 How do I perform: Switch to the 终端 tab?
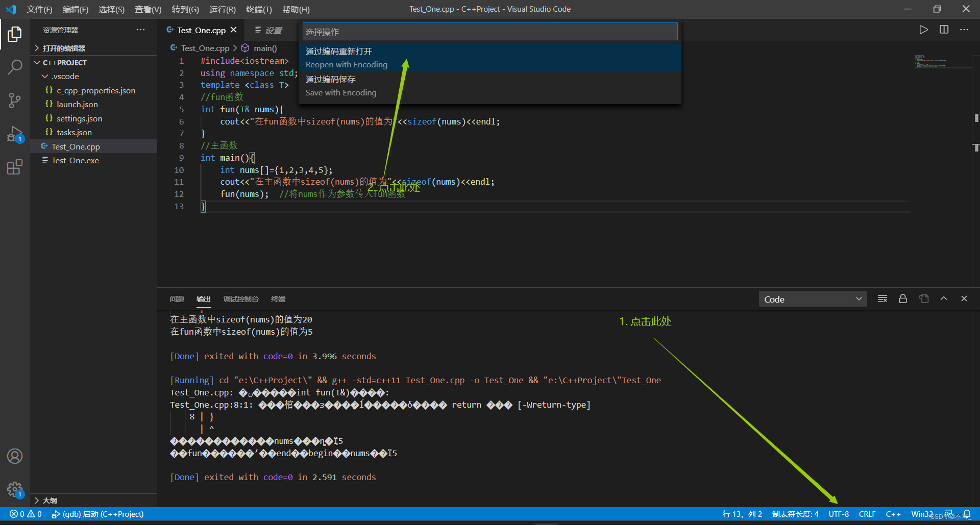278,299
